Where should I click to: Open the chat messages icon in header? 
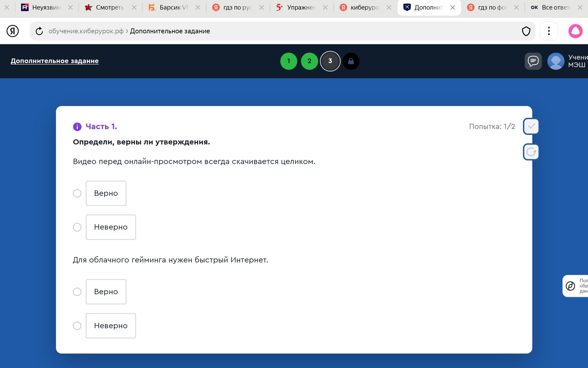(533, 61)
